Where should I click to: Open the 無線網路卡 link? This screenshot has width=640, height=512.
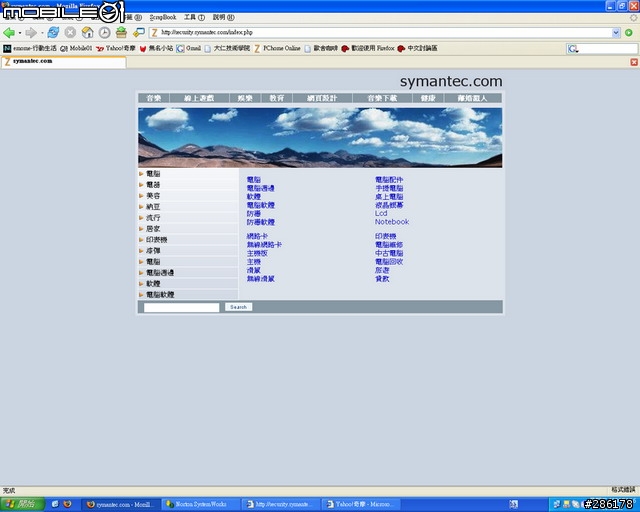264,245
